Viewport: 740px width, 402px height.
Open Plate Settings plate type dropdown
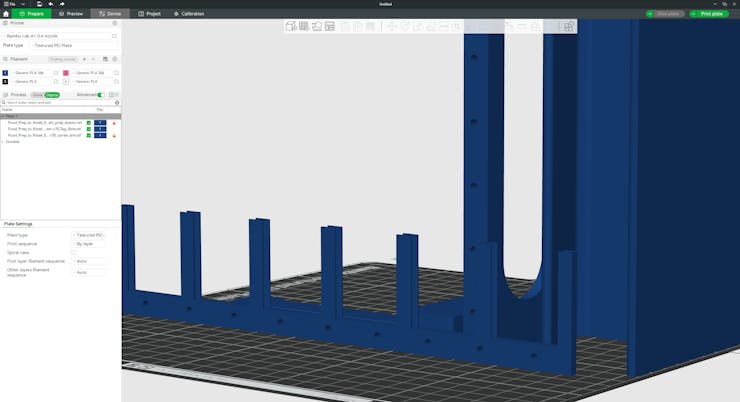[x=88, y=235]
